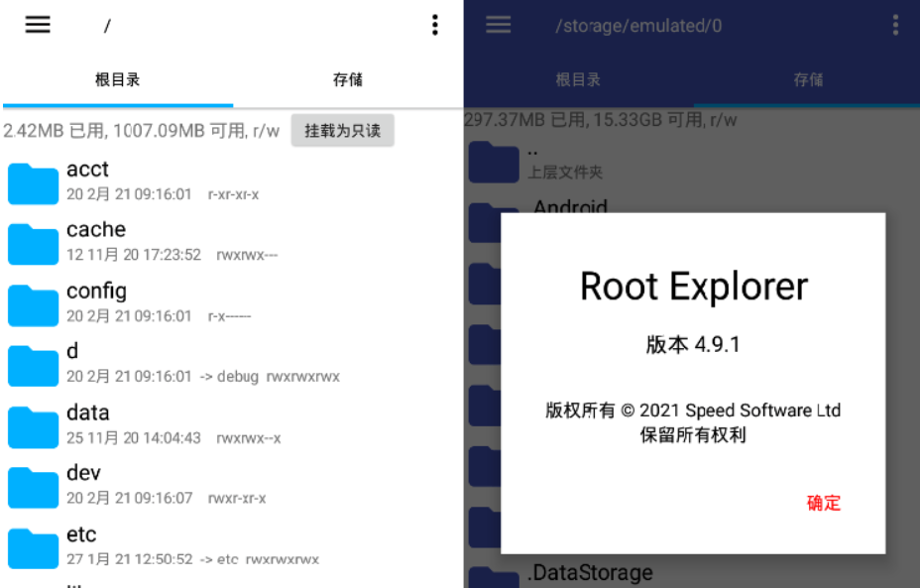Switch to the 根目录 tab
The image size is (920, 588).
(x=117, y=79)
